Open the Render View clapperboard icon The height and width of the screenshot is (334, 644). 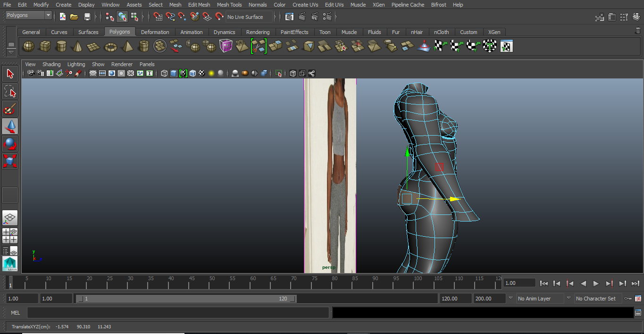pos(290,17)
